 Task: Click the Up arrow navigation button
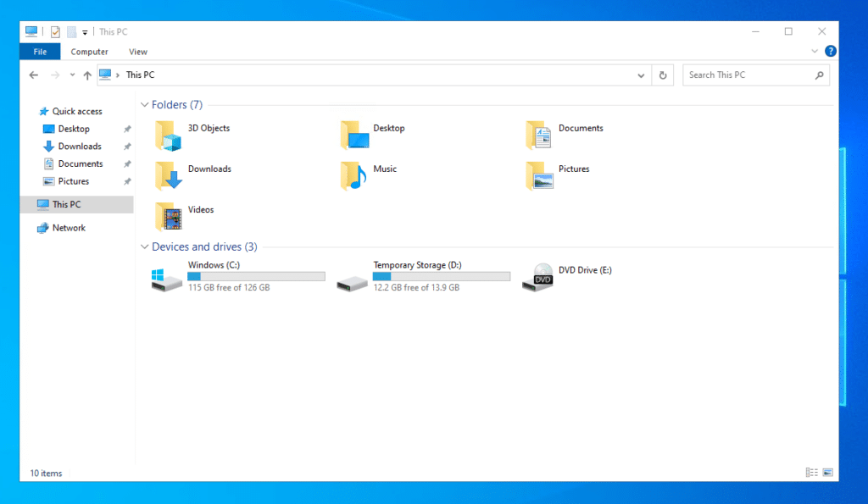87,75
